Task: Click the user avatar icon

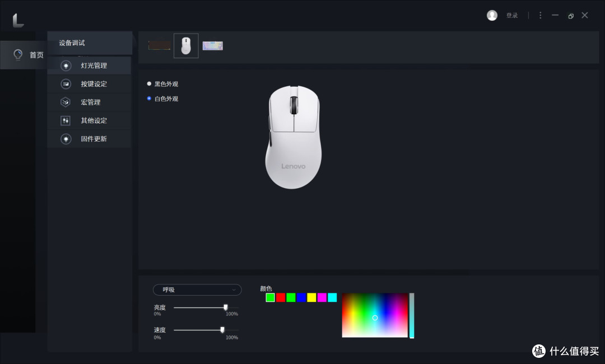Action: coord(492,15)
